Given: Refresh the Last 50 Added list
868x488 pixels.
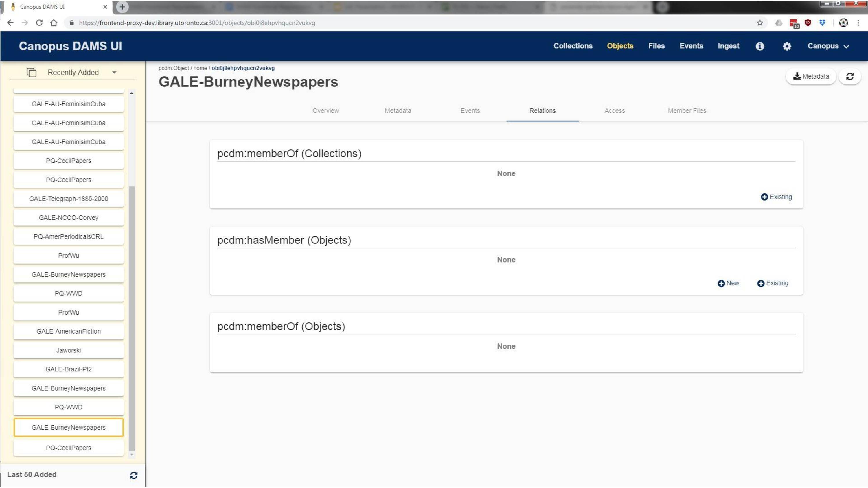Looking at the screenshot, I should [x=133, y=475].
